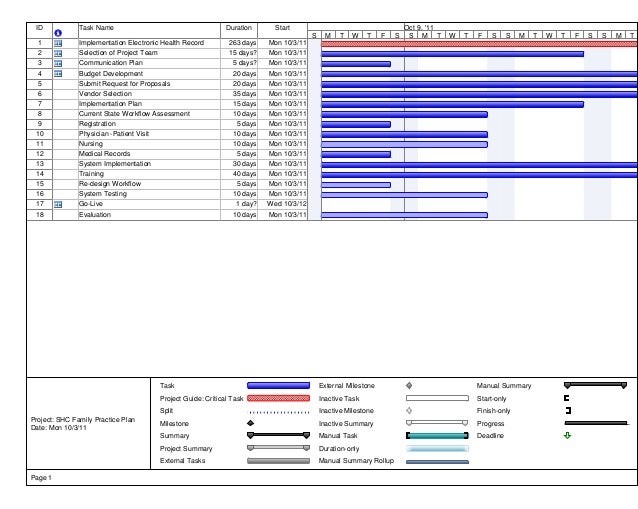Click the External Milestone diamond in legend

pos(409,385)
